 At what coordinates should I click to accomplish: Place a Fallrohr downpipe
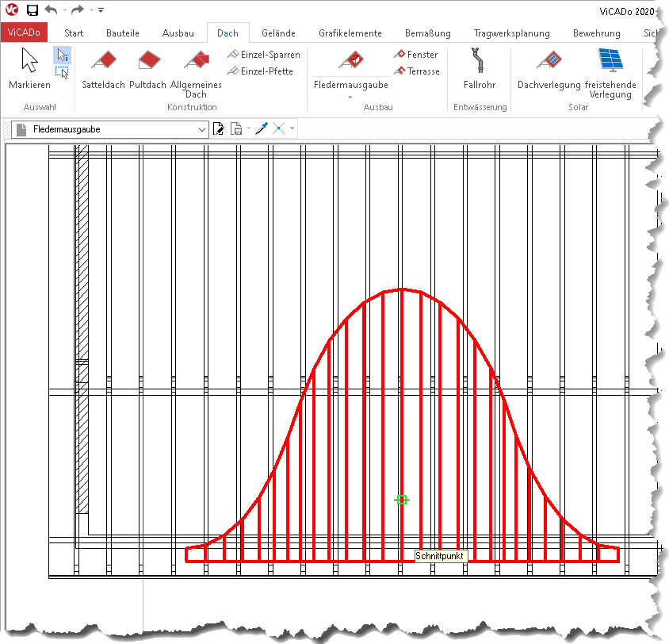pyautogui.click(x=480, y=68)
